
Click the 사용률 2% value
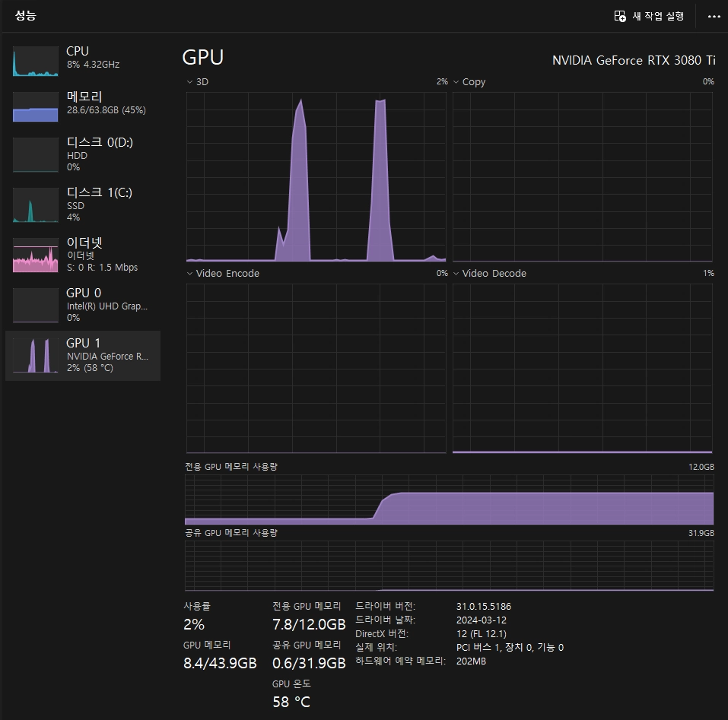point(193,624)
